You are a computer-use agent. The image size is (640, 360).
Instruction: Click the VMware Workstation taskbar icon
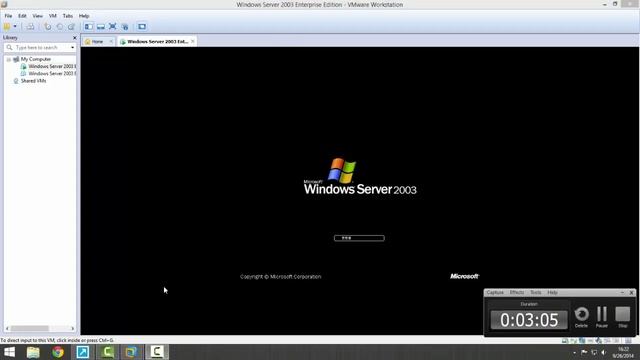[131, 352]
